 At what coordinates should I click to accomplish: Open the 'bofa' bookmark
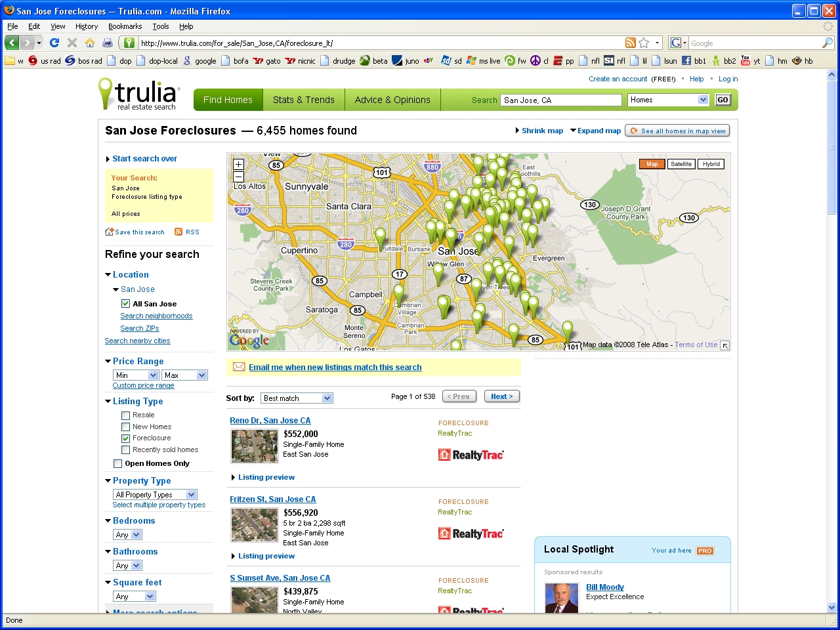pyautogui.click(x=235, y=60)
